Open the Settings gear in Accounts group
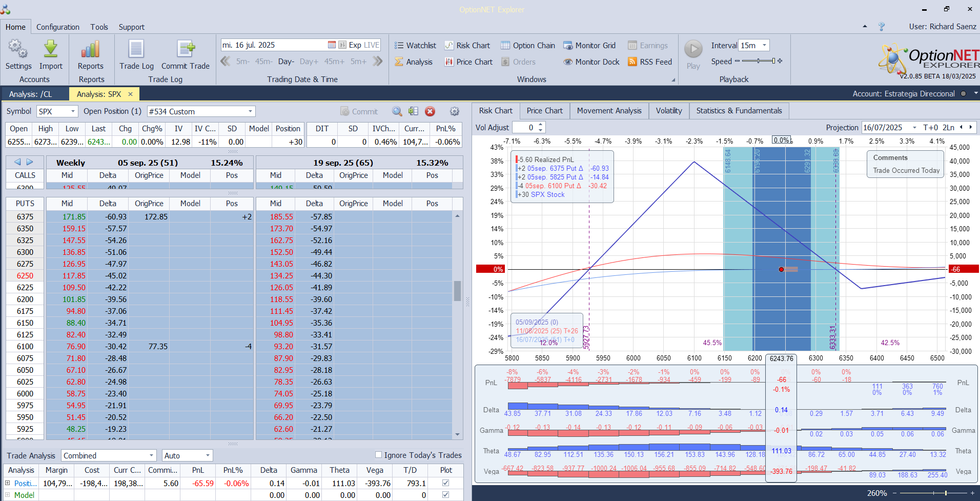The height and width of the screenshot is (501, 980). [x=18, y=54]
